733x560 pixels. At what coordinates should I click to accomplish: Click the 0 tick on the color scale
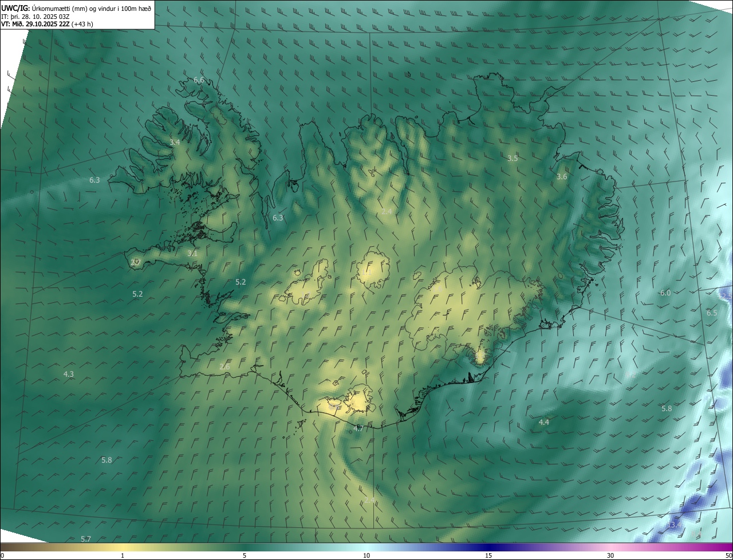pyautogui.click(x=2, y=555)
